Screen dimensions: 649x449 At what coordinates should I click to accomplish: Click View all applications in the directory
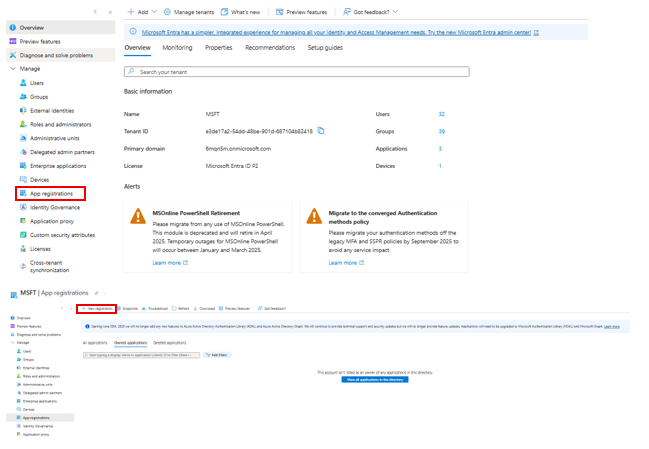pyautogui.click(x=375, y=379)
